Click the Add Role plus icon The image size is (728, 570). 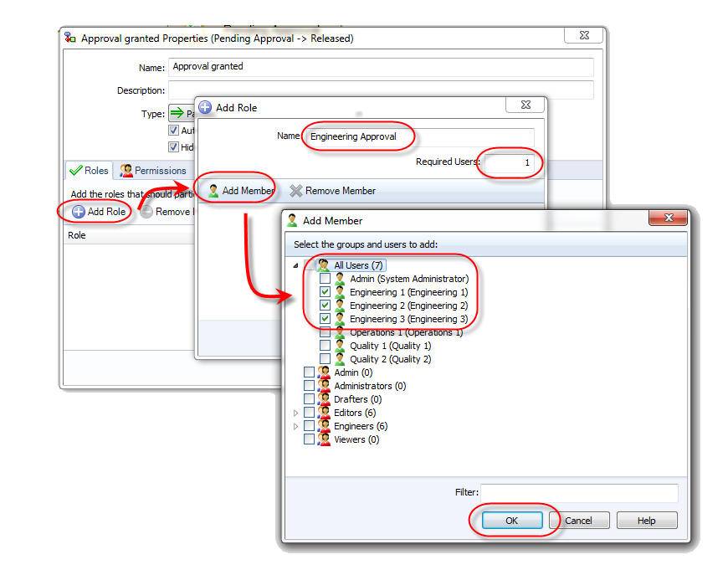click(x=77, y=212)
